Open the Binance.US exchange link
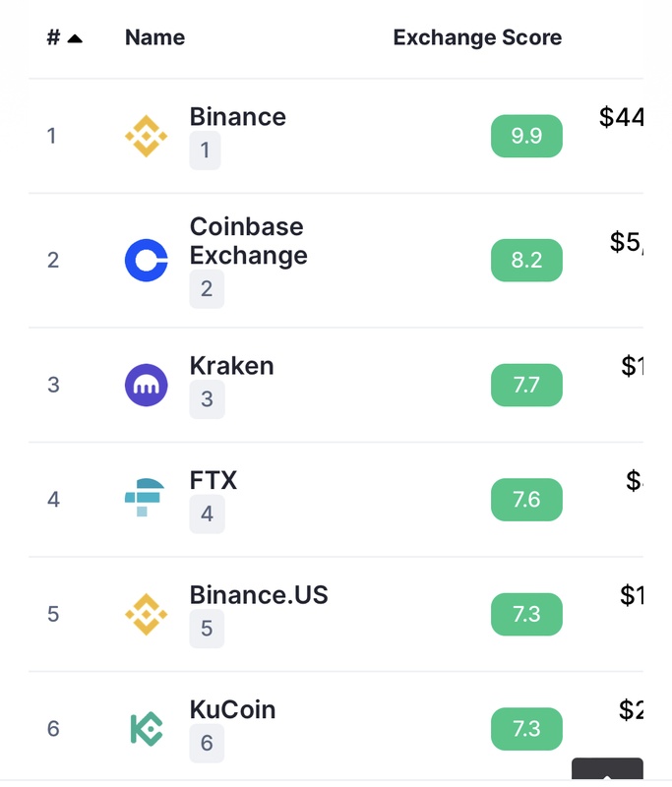 tap(259, 595)
